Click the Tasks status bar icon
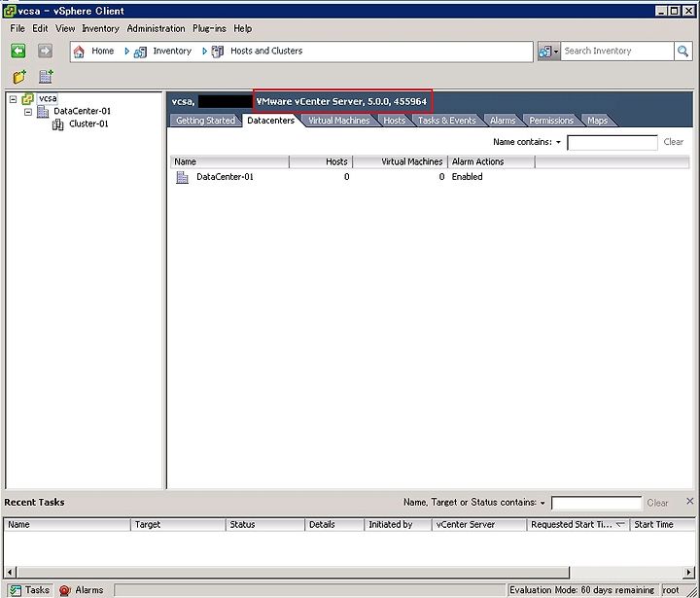 click(x=16, y=590)
